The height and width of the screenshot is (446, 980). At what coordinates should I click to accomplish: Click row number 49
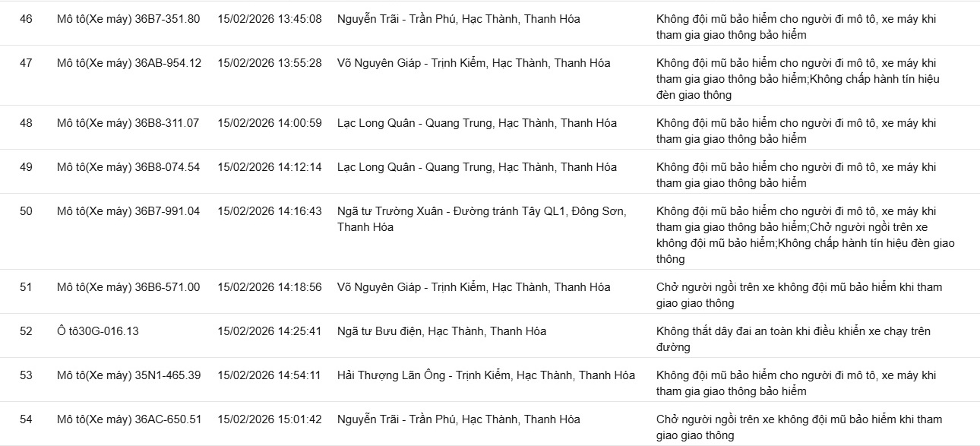26,167
